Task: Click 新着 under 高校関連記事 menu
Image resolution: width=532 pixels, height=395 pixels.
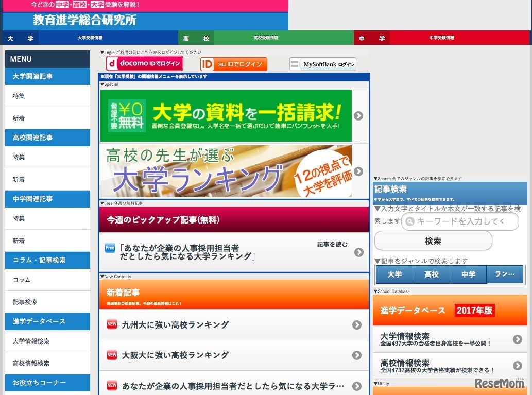Action: coord(47,179)
